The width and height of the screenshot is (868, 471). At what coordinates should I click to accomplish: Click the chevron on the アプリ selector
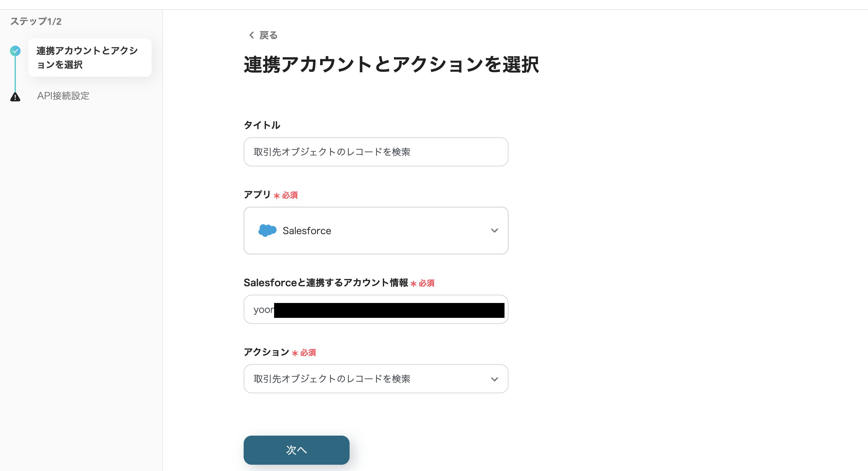495,231
